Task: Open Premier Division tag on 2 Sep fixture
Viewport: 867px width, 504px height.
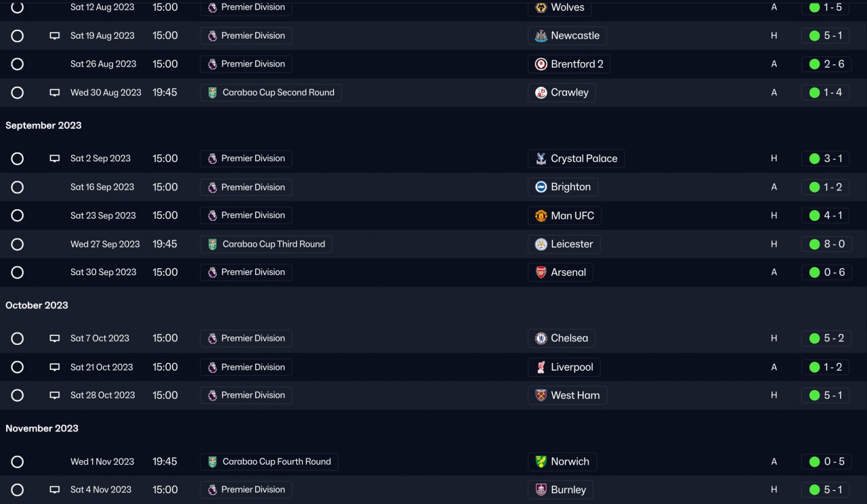Action: [x=253, y=159]
